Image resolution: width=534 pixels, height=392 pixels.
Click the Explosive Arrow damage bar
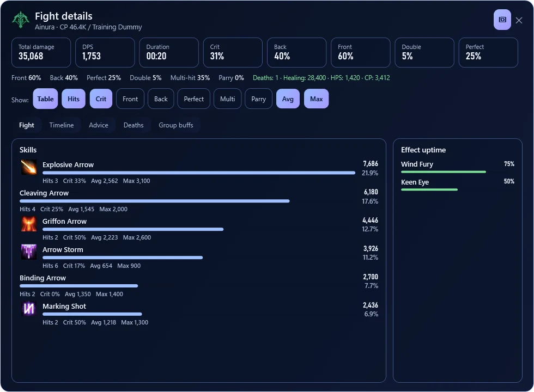(199, 173)
